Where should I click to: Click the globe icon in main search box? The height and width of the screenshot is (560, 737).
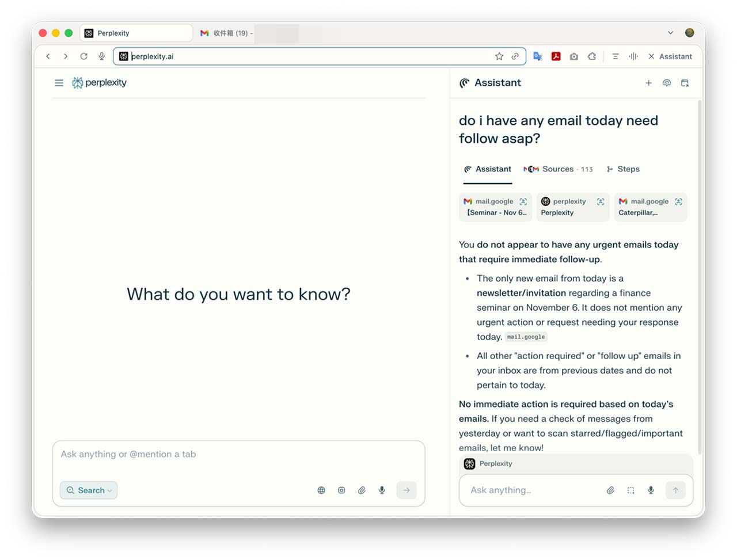[321, 490]
